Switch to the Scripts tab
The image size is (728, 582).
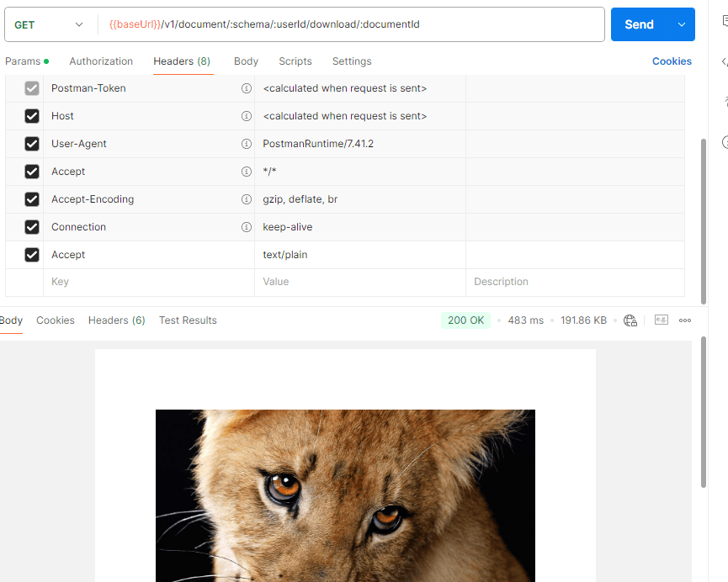pyautogui.click(x=295, y=61)
